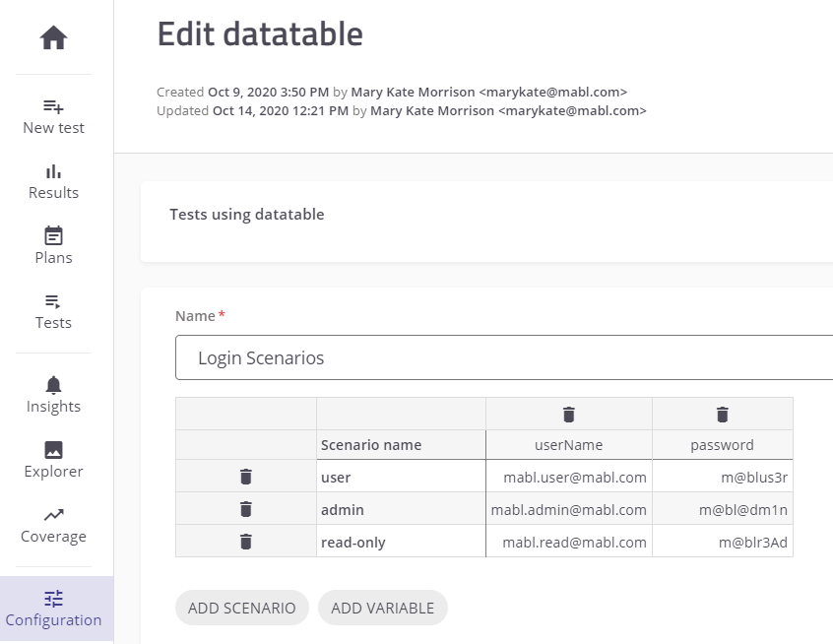Open the Plans section
Image resolution: width=833 pixels, height=644 pixels.
pos(53,246)
